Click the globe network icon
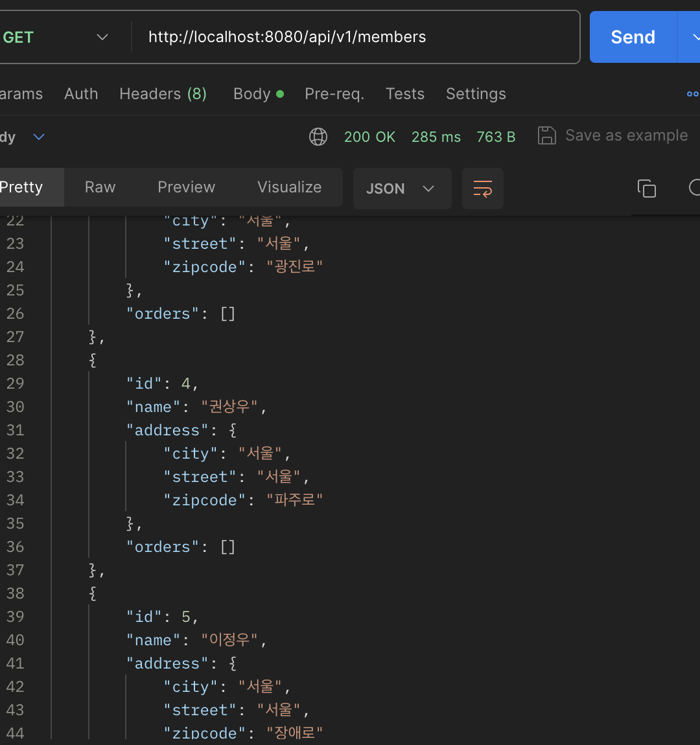This screenshot has width=700, height=745. (318, 137)
